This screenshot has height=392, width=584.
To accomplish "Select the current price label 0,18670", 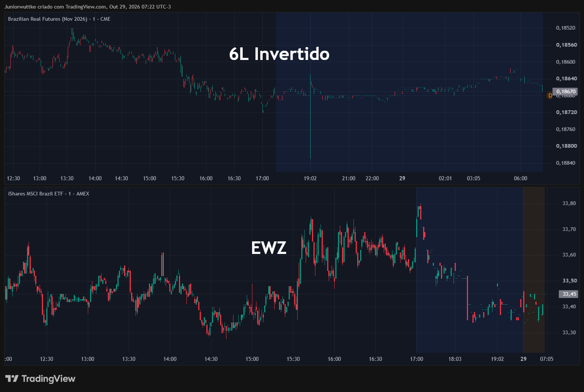I will pos(565,91).
